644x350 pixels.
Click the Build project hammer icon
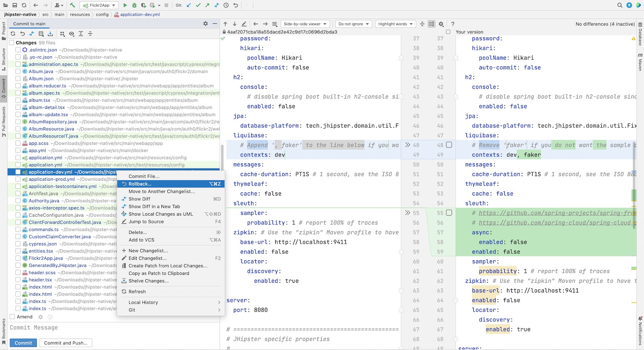[72, 5]
